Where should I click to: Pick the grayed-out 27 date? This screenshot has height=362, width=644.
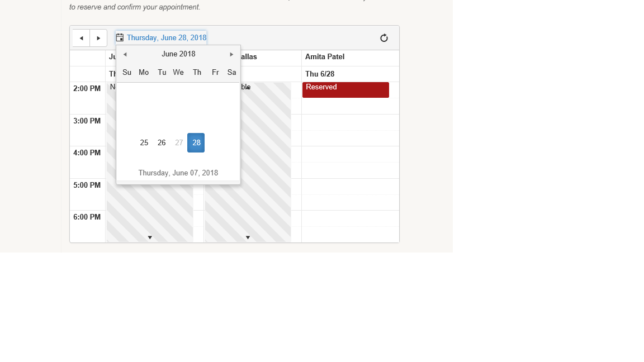(179, 143)
